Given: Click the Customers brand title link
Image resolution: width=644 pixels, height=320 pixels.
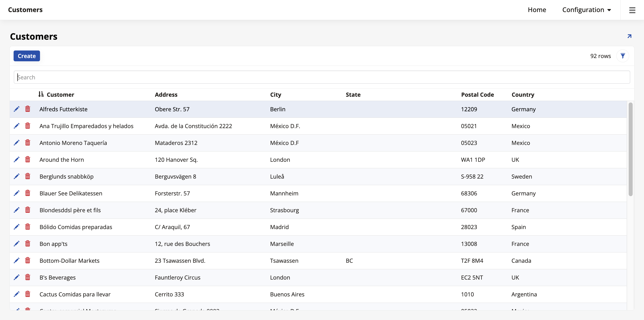Looking at the screenshot, I should [25, 10].
